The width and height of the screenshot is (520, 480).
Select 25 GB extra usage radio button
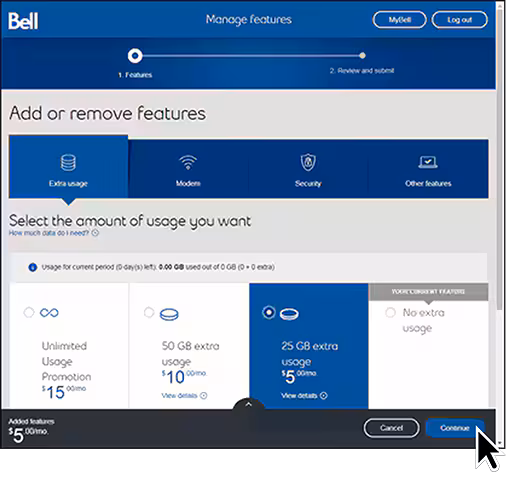point(269,312)
